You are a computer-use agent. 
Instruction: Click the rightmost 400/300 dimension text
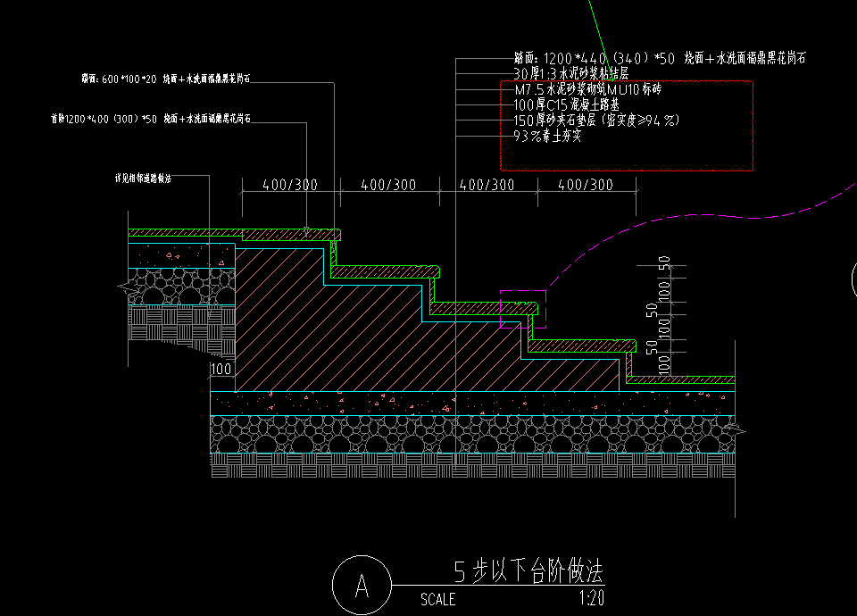586,185
